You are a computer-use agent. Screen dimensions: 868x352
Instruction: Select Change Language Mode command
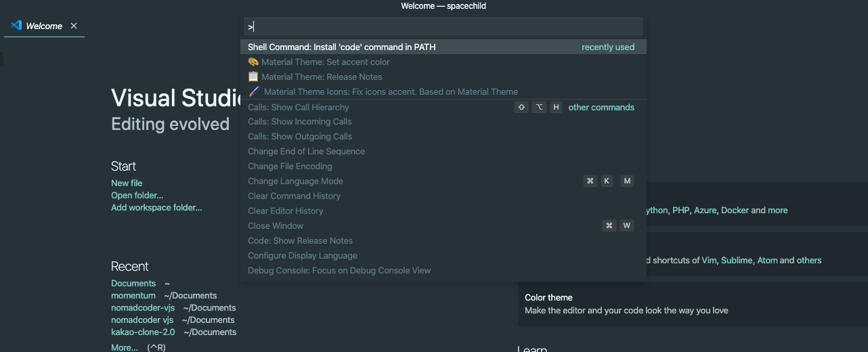pos(443,181)
